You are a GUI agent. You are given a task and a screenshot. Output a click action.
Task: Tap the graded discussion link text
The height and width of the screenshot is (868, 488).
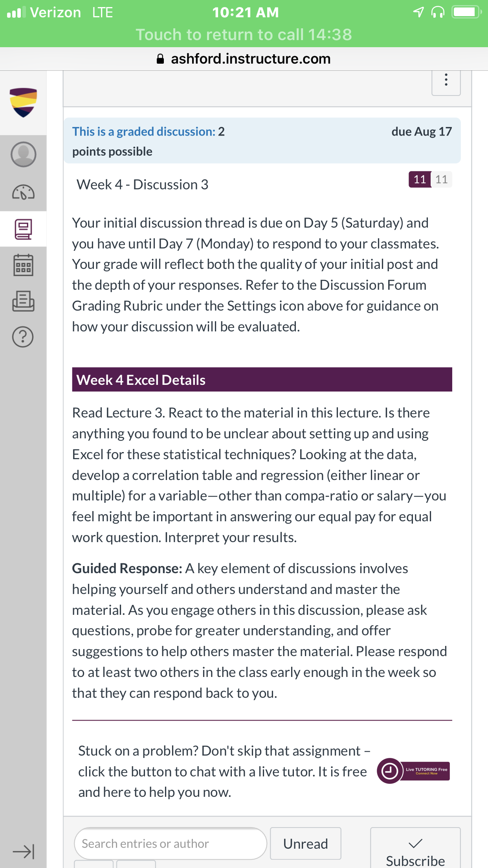144,132
